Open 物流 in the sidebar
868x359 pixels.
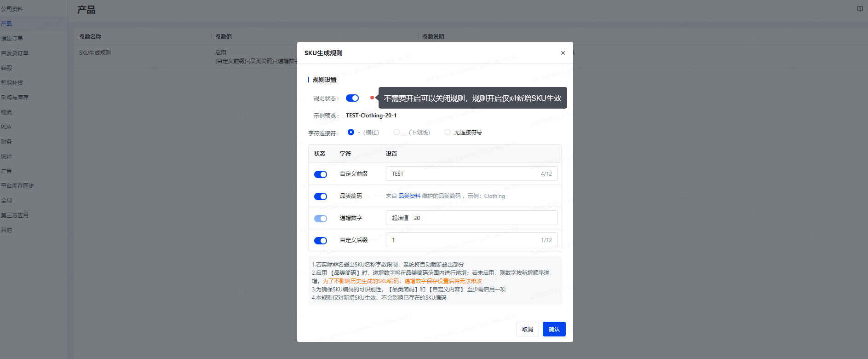click(6, 112)
